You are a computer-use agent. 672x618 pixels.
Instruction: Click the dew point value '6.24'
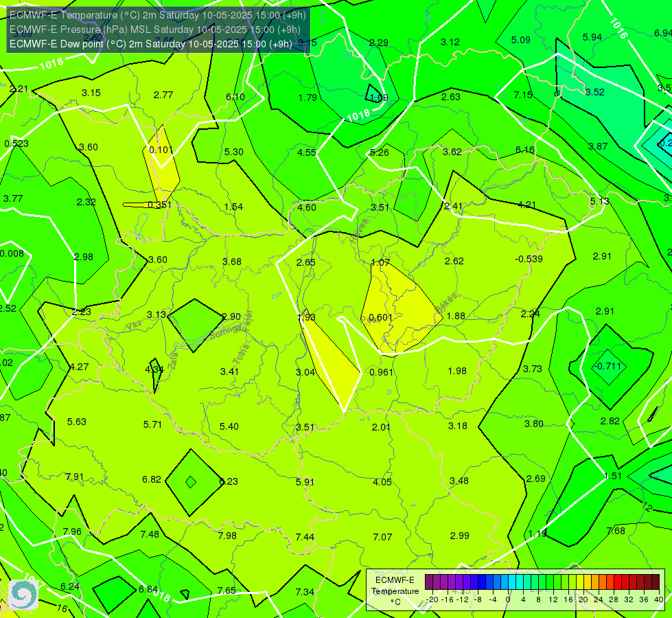tap(70, 586)
